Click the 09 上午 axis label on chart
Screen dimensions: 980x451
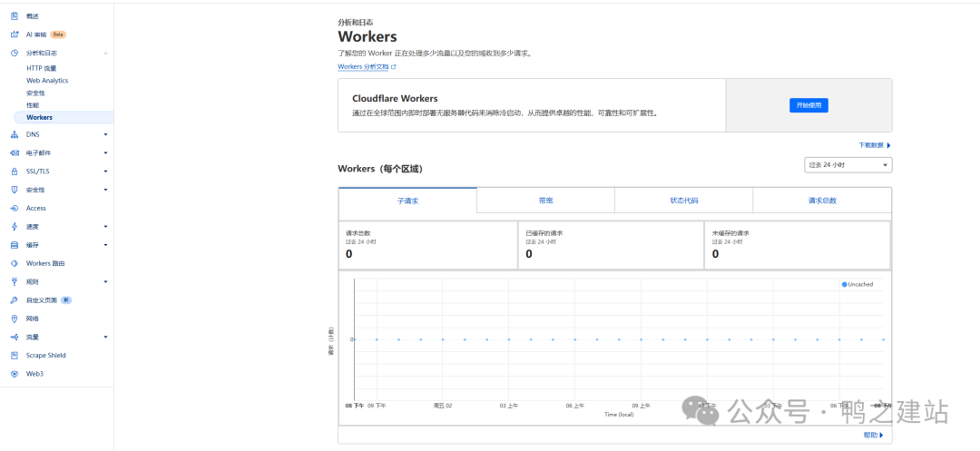pyautogui.click(x=641, y=406)
